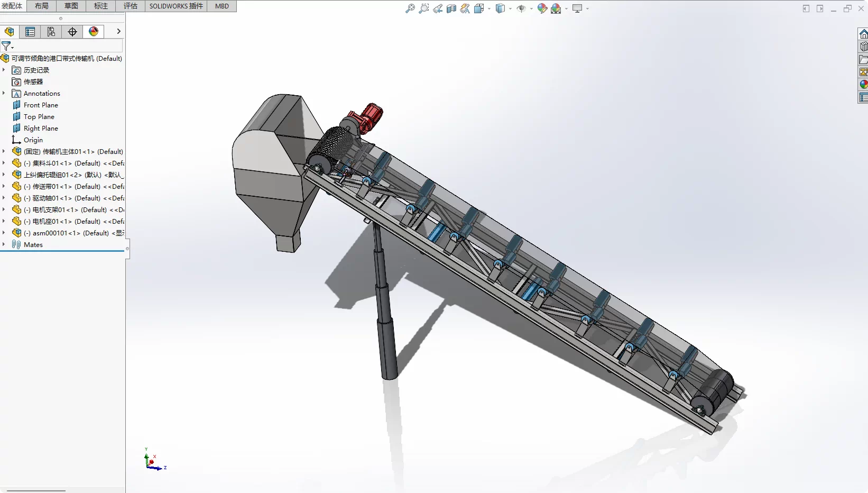
Task: Expand the 传输机主体01 component node
Action: pos(4,152)
